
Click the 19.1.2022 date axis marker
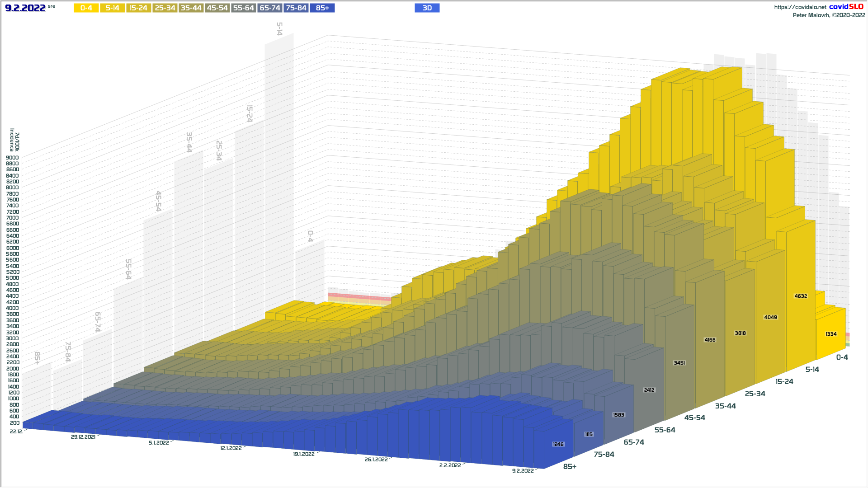(x=303, y=454)
